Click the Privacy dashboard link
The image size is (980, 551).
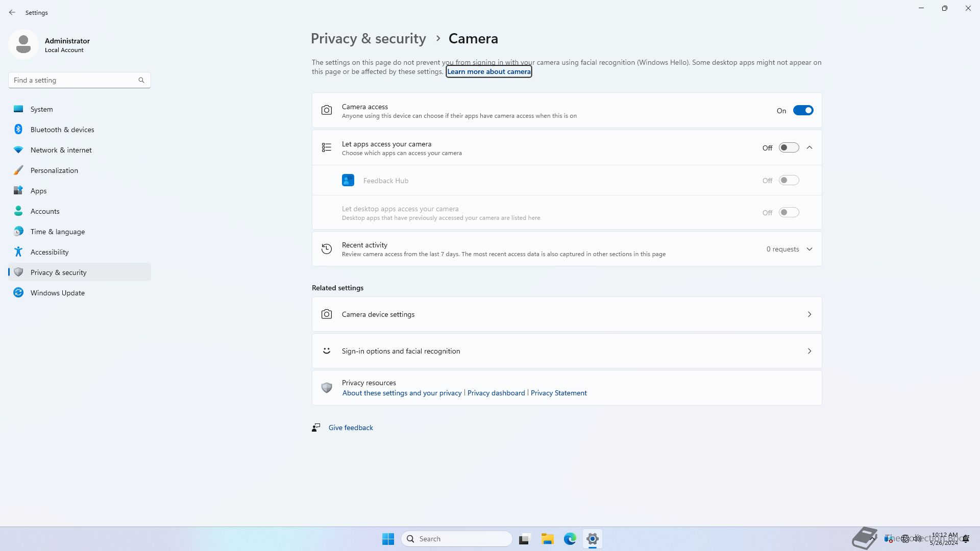click(496, 393)
